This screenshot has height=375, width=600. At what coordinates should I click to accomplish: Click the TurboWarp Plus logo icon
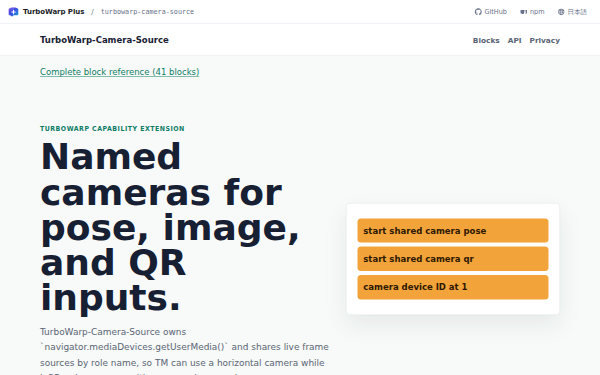tap(13, 12)
